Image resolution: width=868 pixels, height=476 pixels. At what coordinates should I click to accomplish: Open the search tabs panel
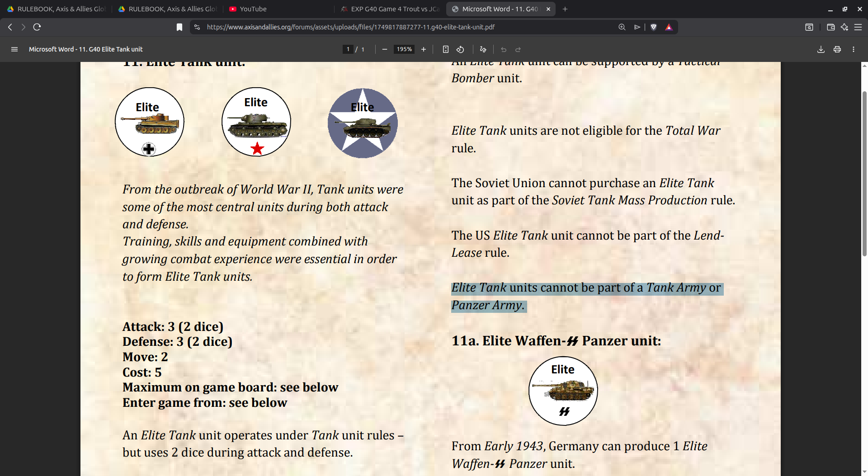(x=809, y=27)
